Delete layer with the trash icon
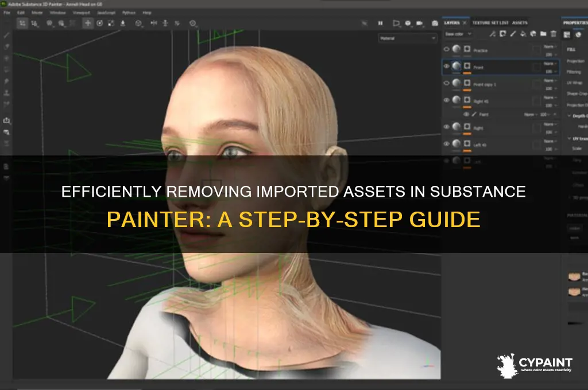Screen dimensions: 588x390 tap(553, 34)
